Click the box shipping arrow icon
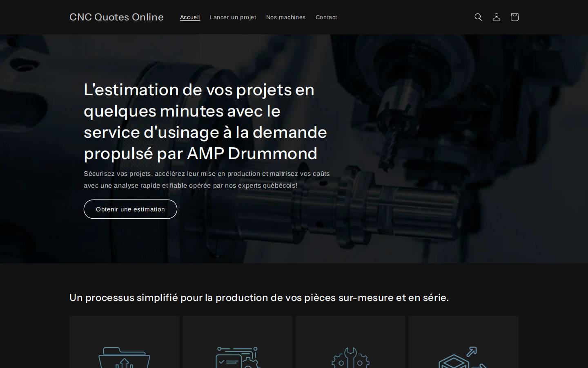This screenshot has width=588, height=368. [x=463, y=357]
